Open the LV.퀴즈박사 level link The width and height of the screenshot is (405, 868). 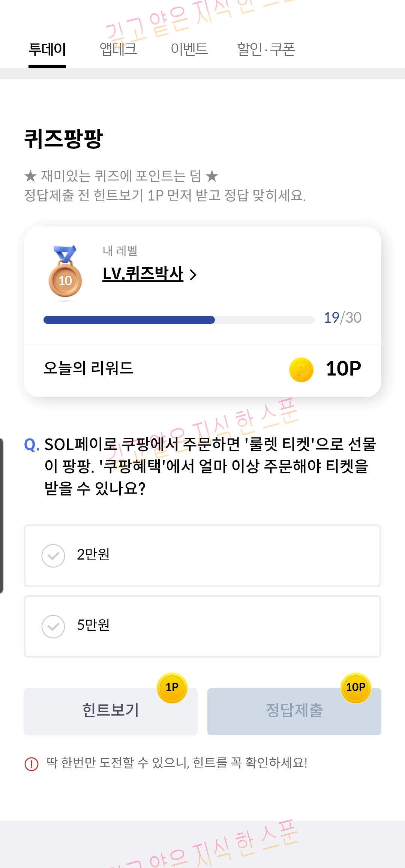[143, 274]
